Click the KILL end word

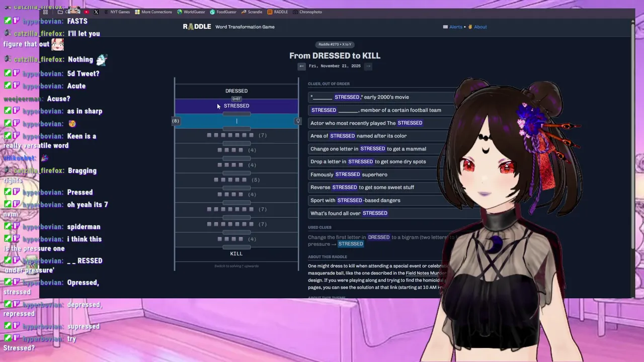(236, 253)
